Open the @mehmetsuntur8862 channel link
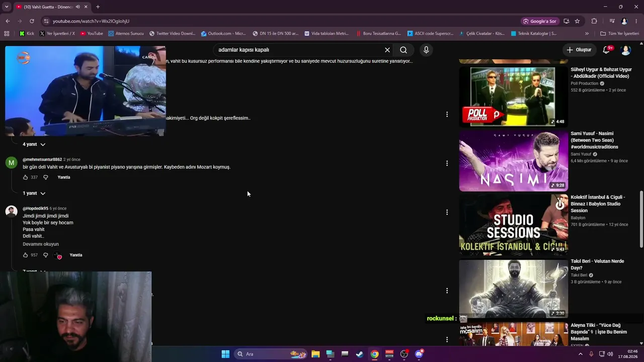 pos(42,159)
